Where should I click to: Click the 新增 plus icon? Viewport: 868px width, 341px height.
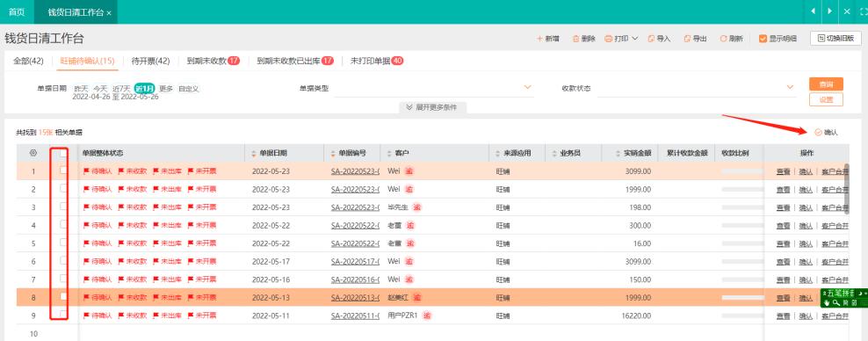[x=539, y=39]
